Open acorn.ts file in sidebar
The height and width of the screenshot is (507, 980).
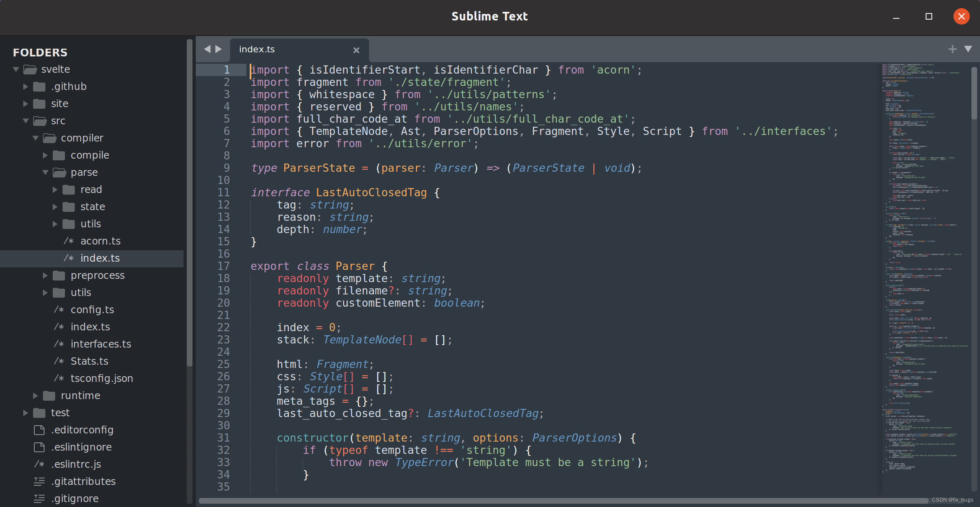(x=100, y=241)
